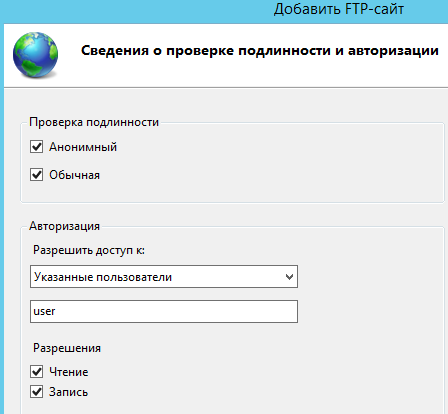Toggle the Обычная authentication checkbox
This screenshot has height=414, width=448.
coord(37,175)
